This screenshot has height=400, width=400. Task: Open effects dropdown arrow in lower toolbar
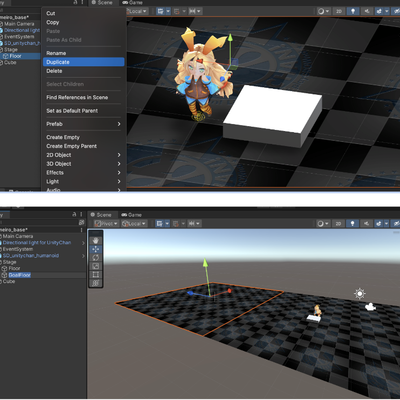pos(386,223)
